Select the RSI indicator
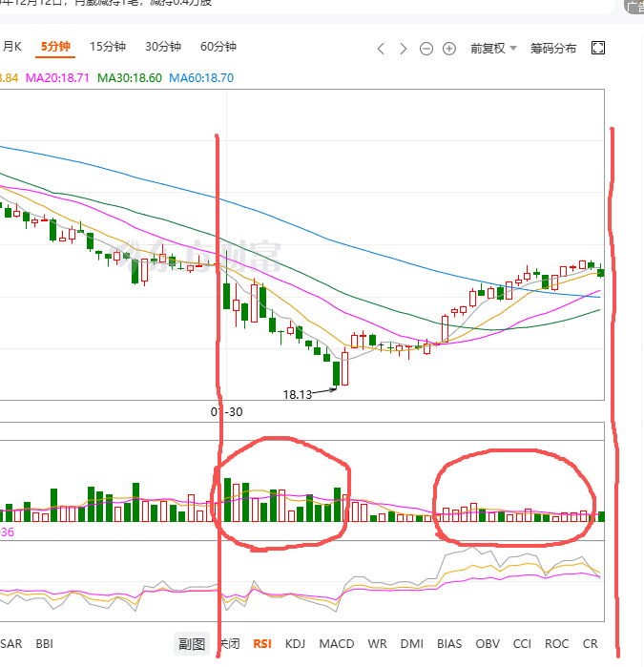This screenshot has width=644, height=667. click(262, 643)
